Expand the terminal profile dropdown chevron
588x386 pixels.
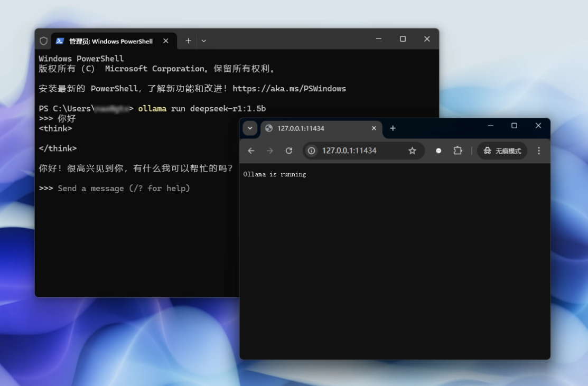[x=203, y=41]
